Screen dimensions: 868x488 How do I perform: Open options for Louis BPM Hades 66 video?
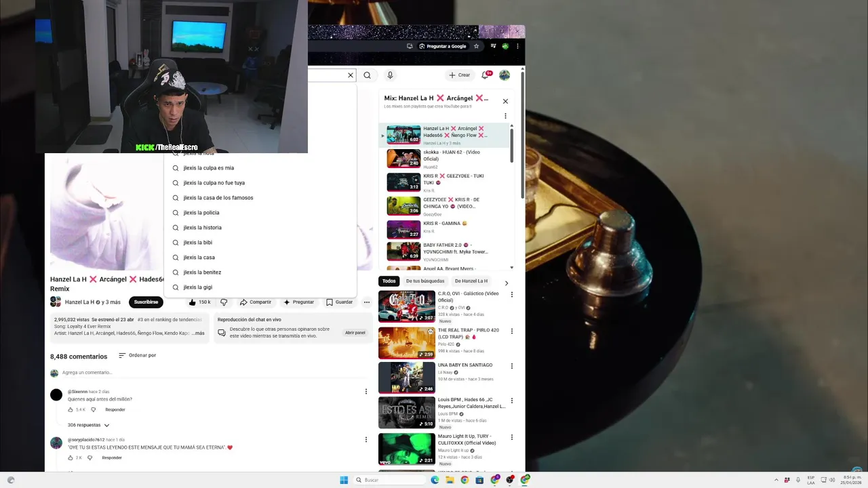tap(512, 401)
